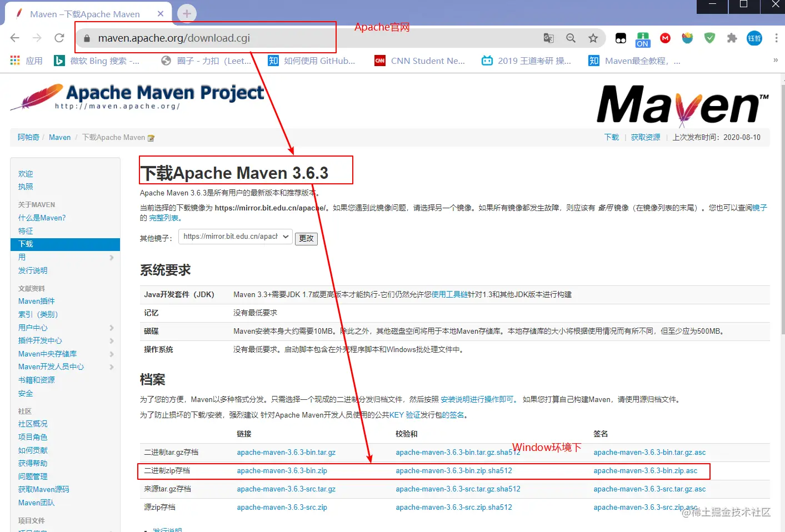The width and height of the screenshot is (785, 532).
Task: Open the translate page icon
Action: (x=549, y=38)
